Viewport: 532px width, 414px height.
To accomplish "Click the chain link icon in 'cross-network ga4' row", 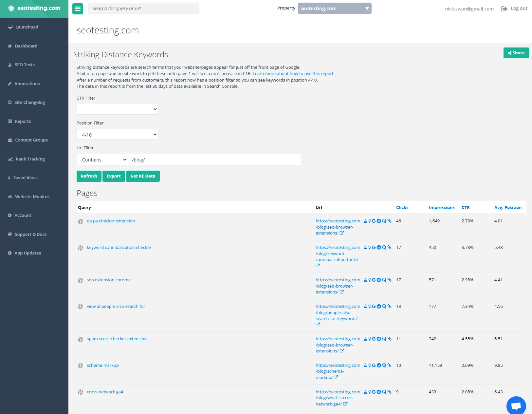I will (389, 392).
